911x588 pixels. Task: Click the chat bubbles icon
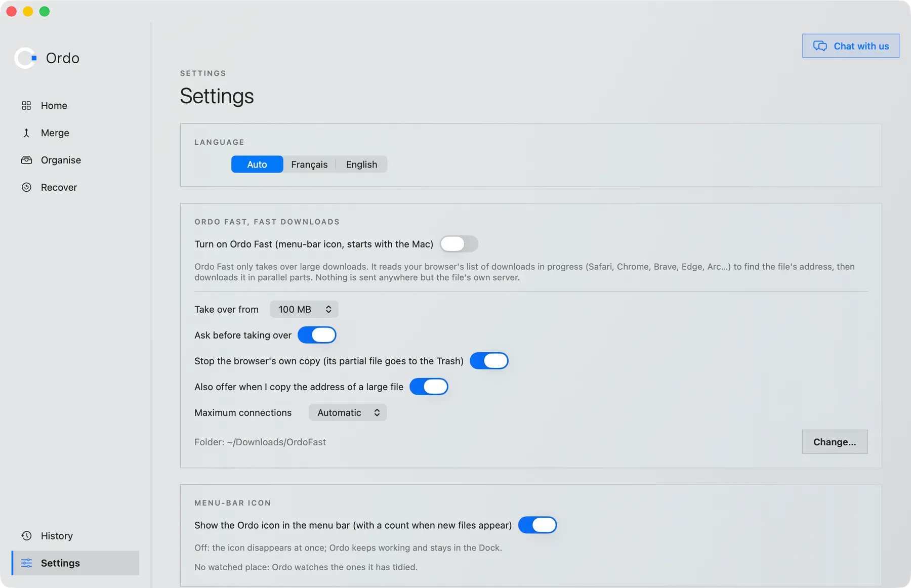820,46
